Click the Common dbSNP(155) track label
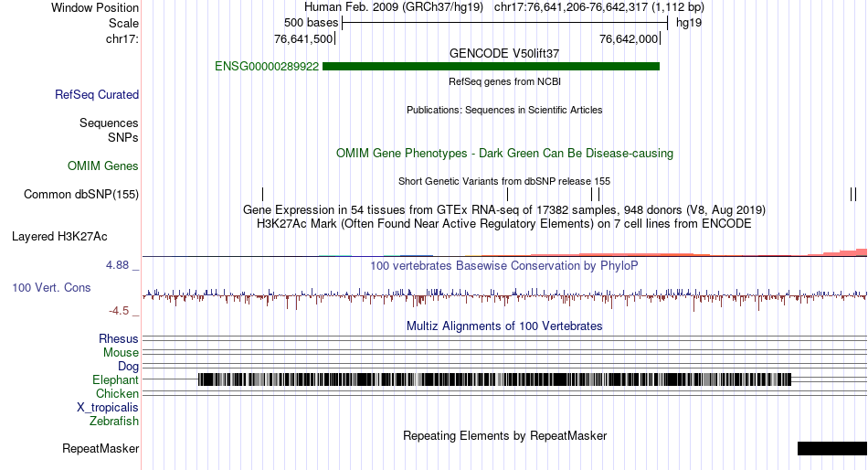868x470 pixels. (x=81, y=195)
